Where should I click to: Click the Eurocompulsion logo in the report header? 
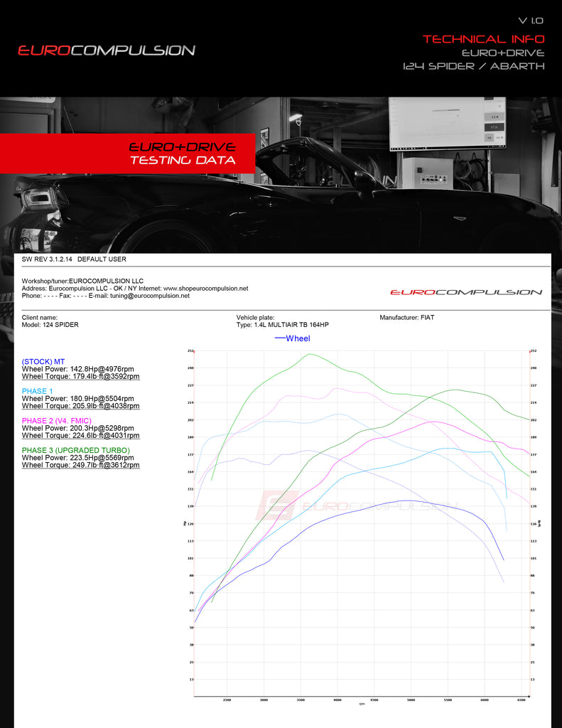coord(466,292)
